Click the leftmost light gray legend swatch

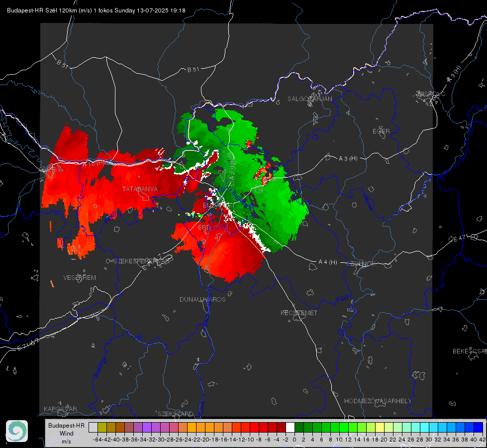[x=93, y=427]
